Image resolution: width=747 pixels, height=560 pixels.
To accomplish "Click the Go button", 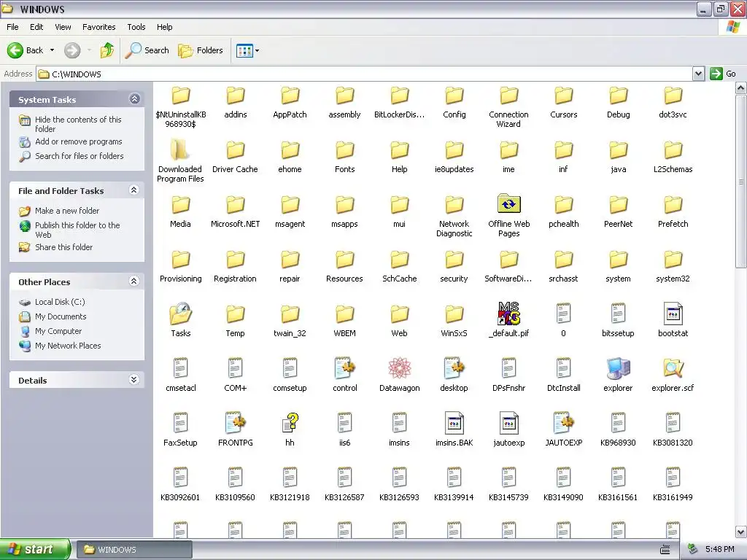I will coord(723,74).
